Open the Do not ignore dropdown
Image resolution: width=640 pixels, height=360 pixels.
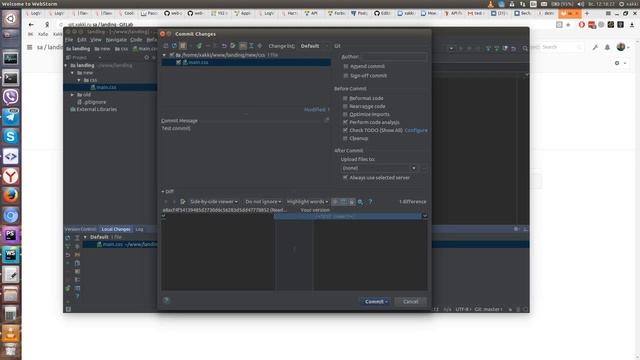click(263, 202)
